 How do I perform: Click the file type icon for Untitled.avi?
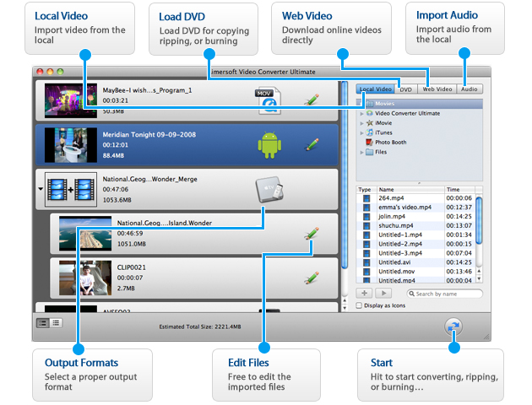coord(366,262)
